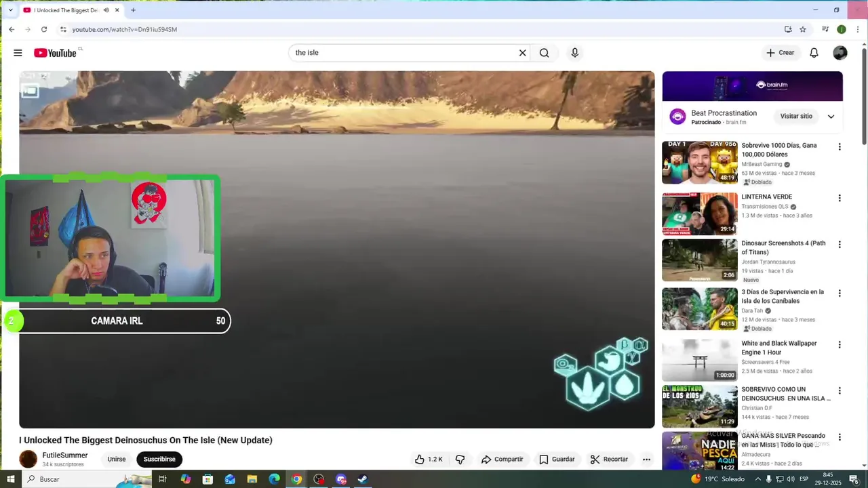Open site information icon in address bar
This screenshot has width=868, height=488.
click(63, 29)
